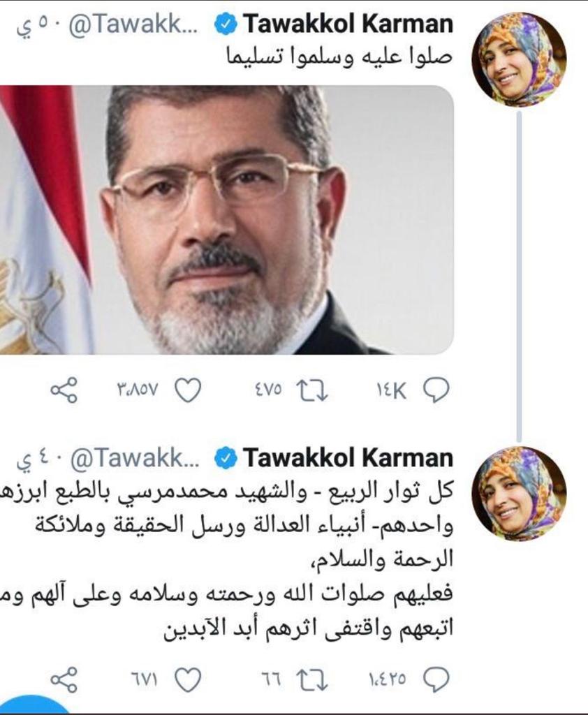Open the @Tawakk handle on second tweet
The image size is (588, 715).
135,458
